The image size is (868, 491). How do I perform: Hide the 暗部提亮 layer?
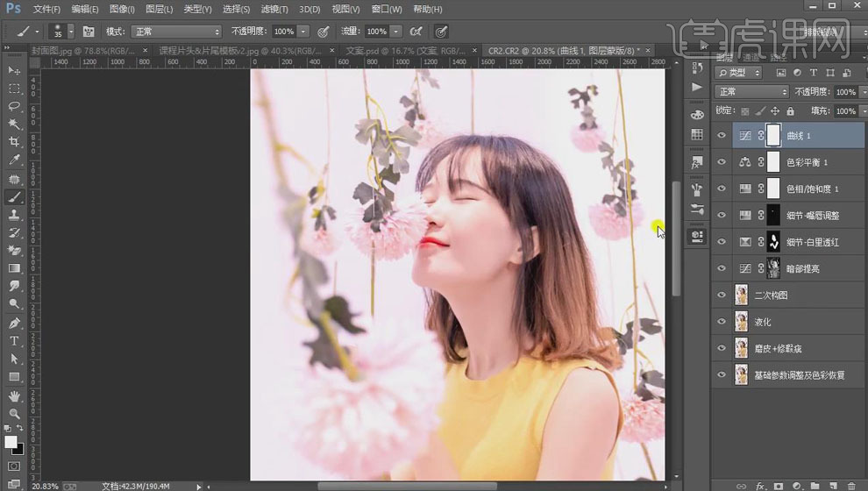tap(722, 268)
